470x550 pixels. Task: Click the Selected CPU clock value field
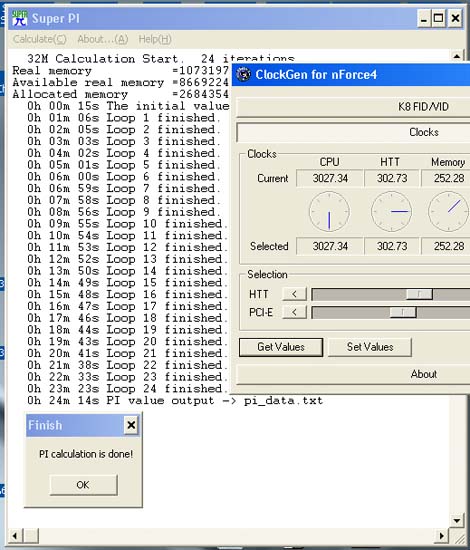coord(330,246)
